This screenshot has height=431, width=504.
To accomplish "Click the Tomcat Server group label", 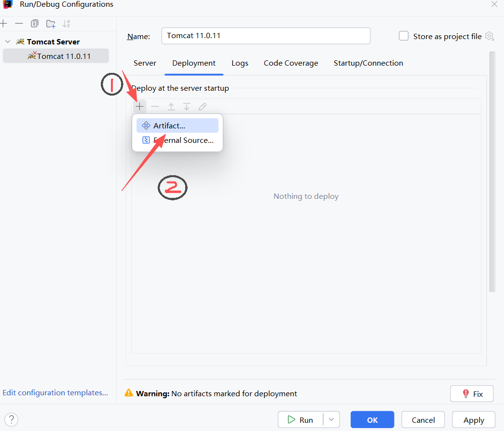I will click(x=54, y=42).
